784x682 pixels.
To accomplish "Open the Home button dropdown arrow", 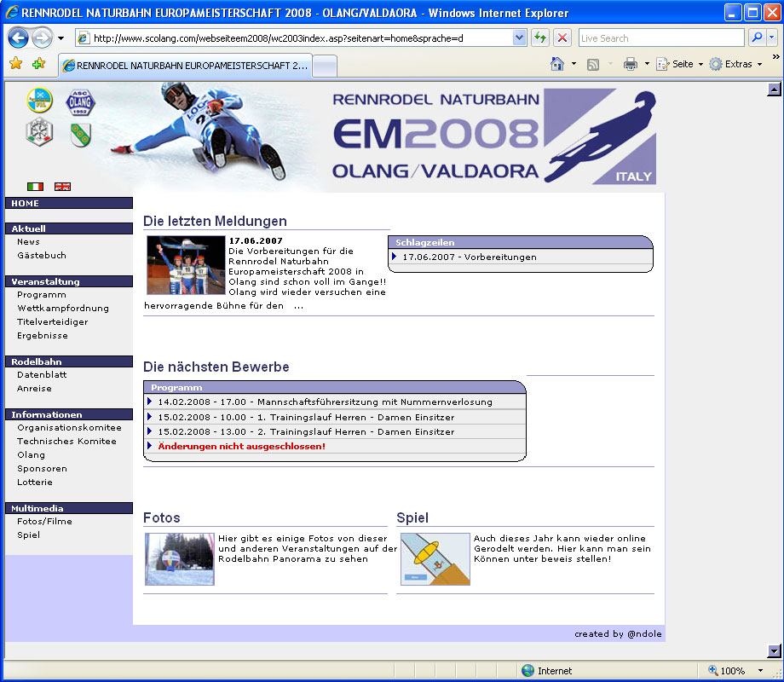I will point(574,64).
